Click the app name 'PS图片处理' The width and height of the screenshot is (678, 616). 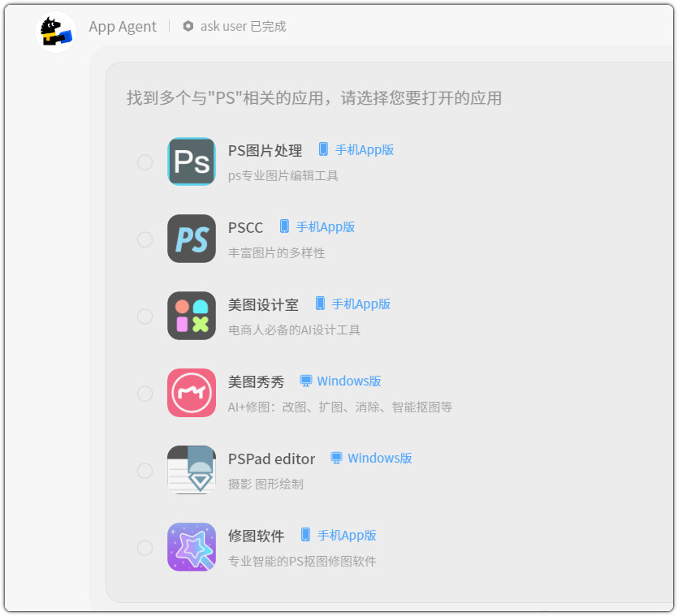click(265, 150)
